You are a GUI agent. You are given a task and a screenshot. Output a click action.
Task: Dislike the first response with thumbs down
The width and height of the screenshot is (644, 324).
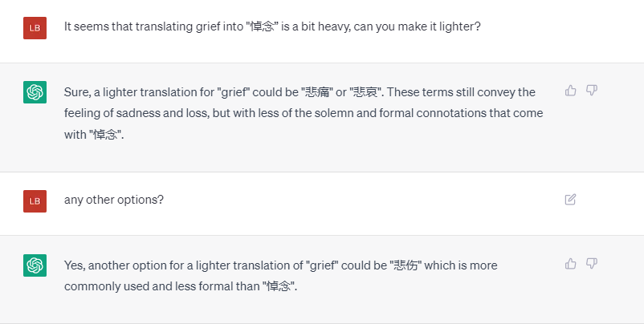point(592,91)
